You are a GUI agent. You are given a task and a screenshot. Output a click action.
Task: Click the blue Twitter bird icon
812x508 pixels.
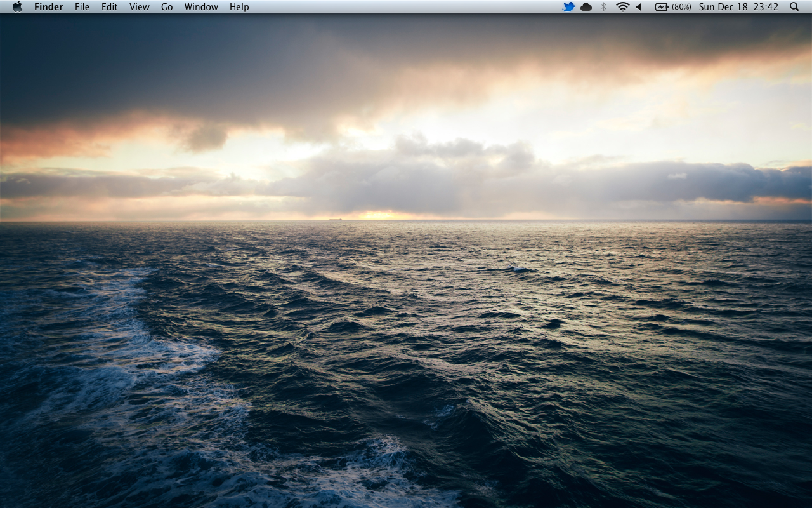tap(568, 7)
